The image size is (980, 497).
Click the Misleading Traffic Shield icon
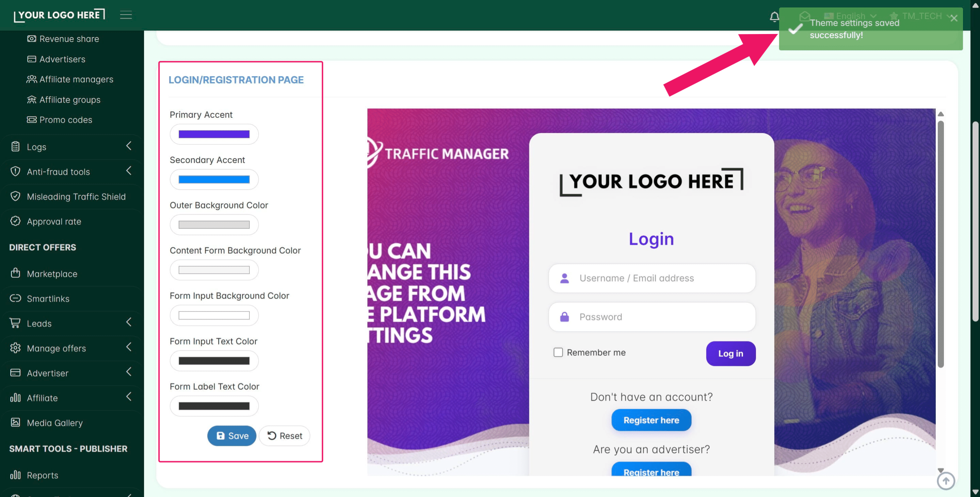tap(15, 196)
